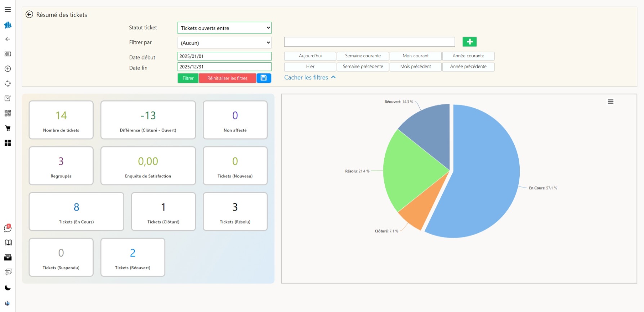Click Réinitialiser les filtres button
Image resolution: width=644 pixels, height=312 pixels.
[x=227, y=78]
